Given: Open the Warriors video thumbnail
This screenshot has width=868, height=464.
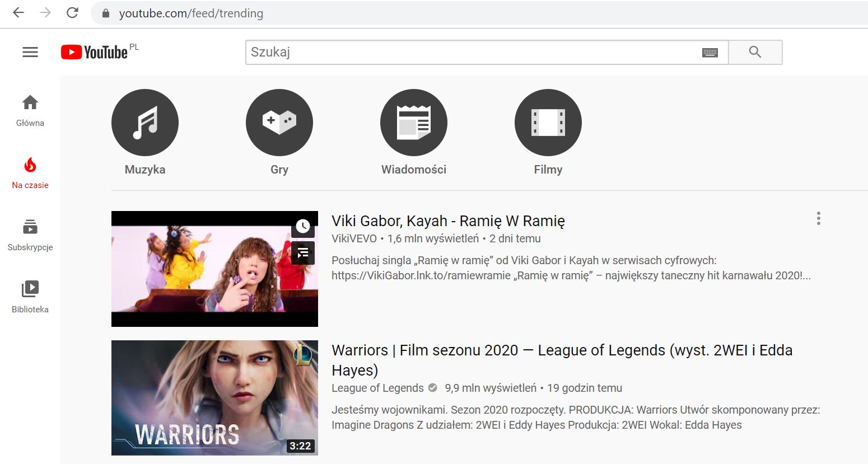Looking at the screenshot, I should 214,398.
